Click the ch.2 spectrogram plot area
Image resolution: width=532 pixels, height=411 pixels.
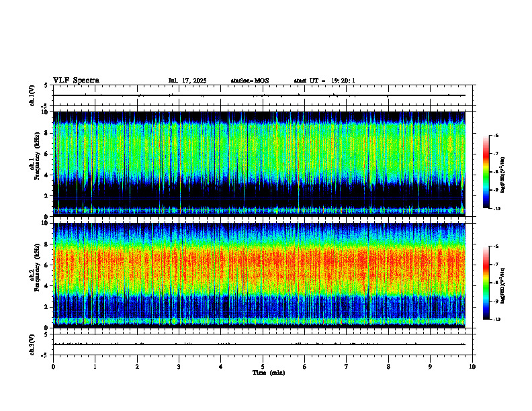tap(259, 275)
